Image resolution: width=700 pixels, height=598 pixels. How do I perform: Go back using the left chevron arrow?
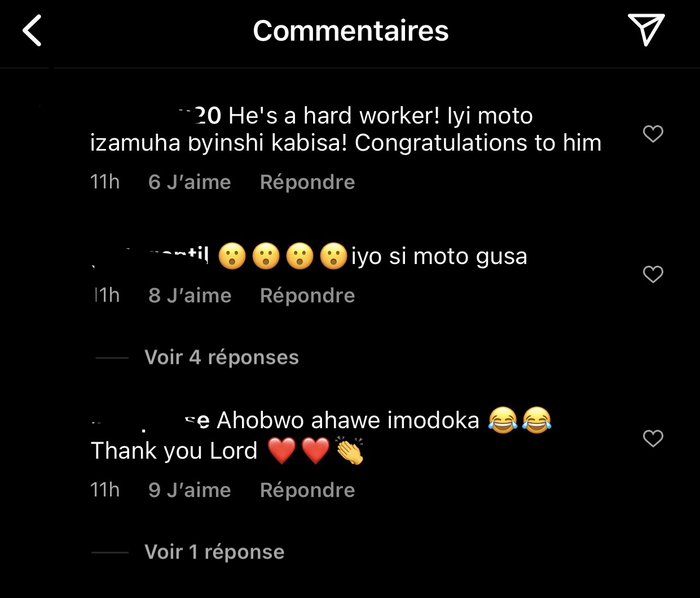(32, 30)
